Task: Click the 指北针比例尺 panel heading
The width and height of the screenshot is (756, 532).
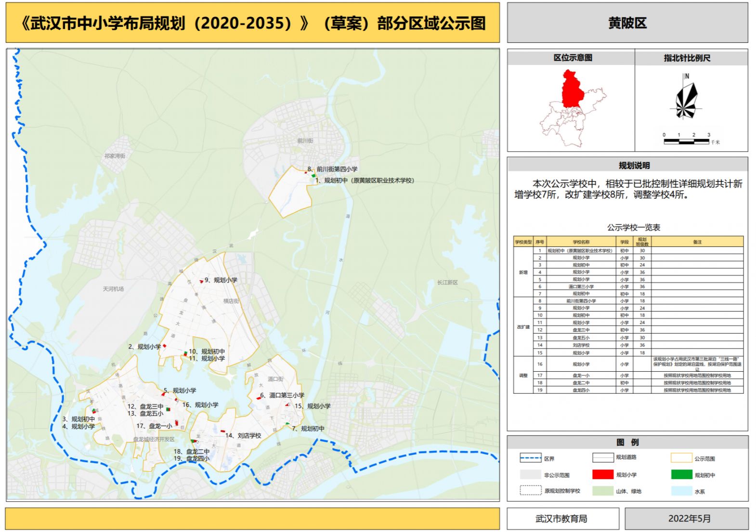Action: 687,58
